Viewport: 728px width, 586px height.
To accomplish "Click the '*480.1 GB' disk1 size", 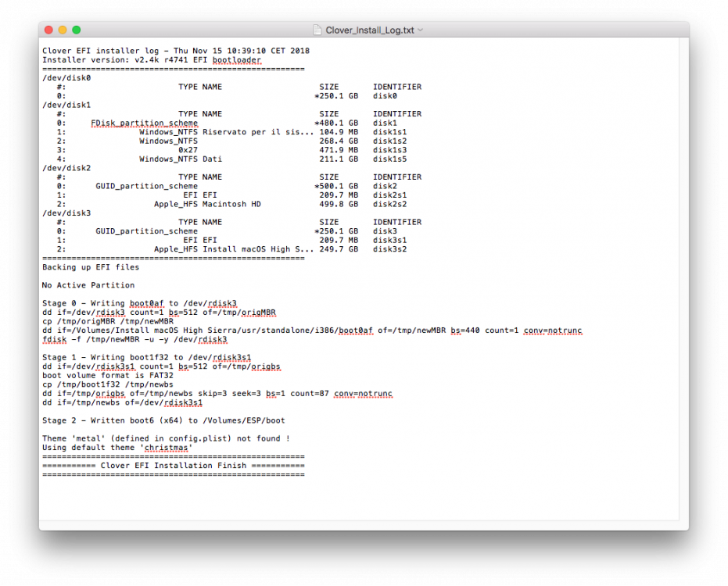I will tap(336, 123).
